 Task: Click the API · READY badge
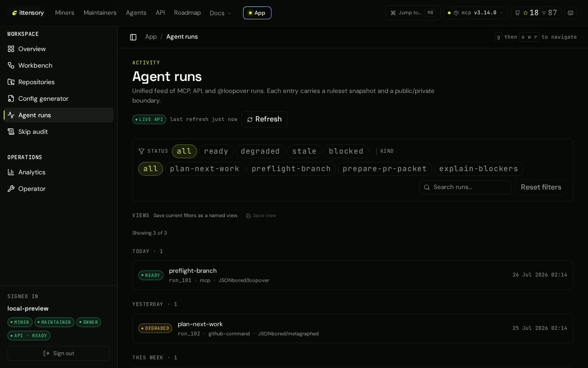[29, 336]
